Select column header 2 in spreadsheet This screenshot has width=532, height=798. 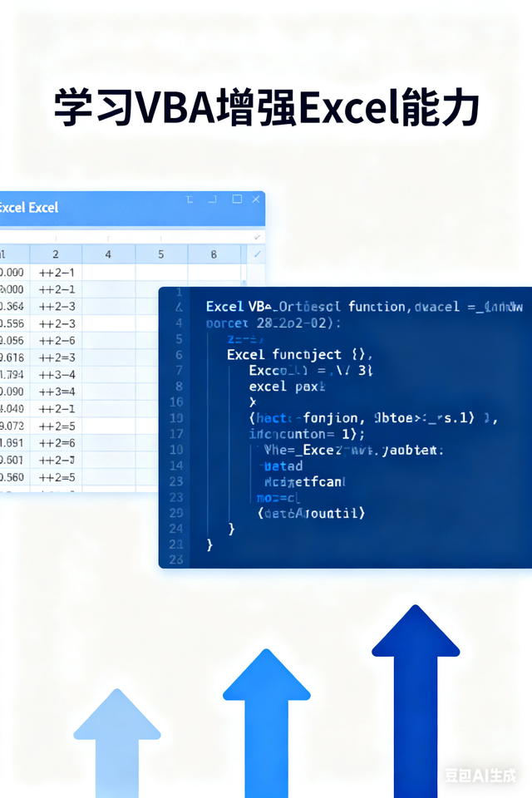pyautogui.click(x=56, y=254)
